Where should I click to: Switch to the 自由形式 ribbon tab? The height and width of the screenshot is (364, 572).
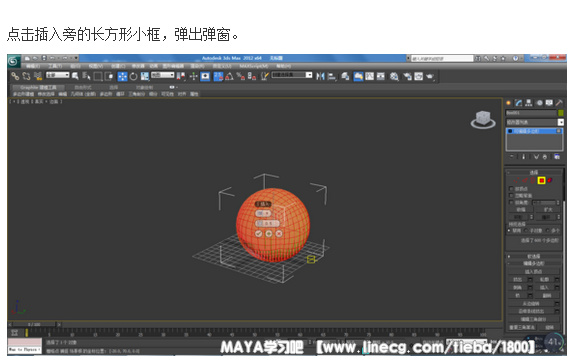83,88
